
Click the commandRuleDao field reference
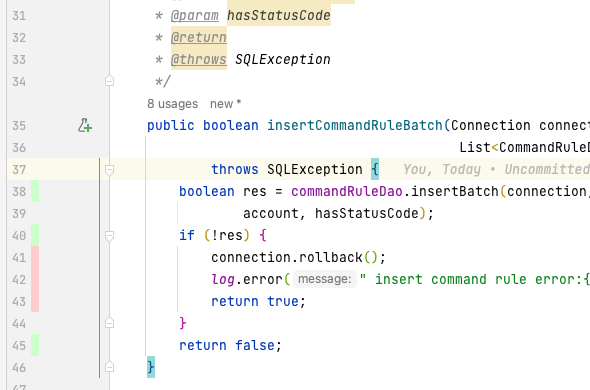click(x=347, y=191)
